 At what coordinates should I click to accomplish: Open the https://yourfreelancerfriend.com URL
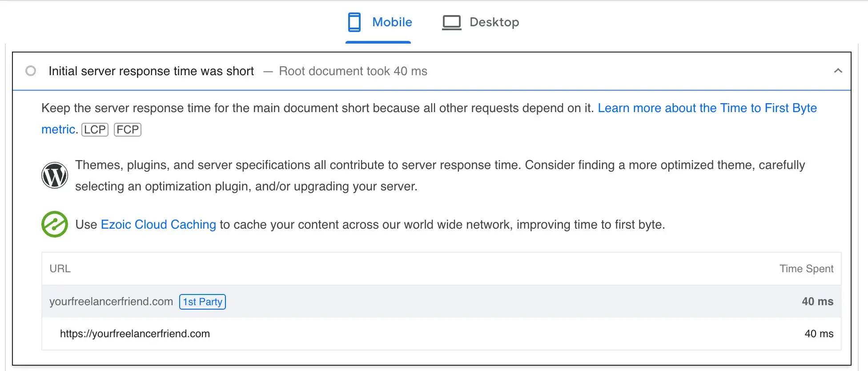coord(135,334)
